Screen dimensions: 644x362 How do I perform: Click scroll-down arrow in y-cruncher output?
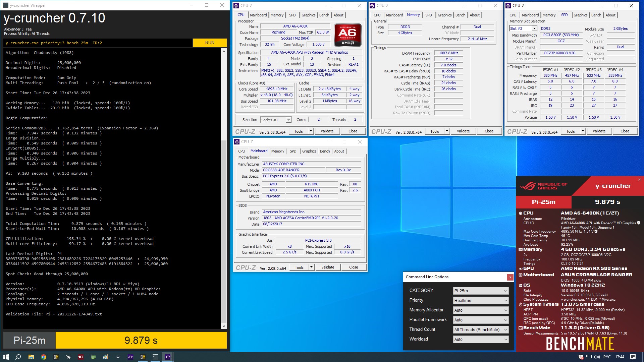[x=224, y=326]
